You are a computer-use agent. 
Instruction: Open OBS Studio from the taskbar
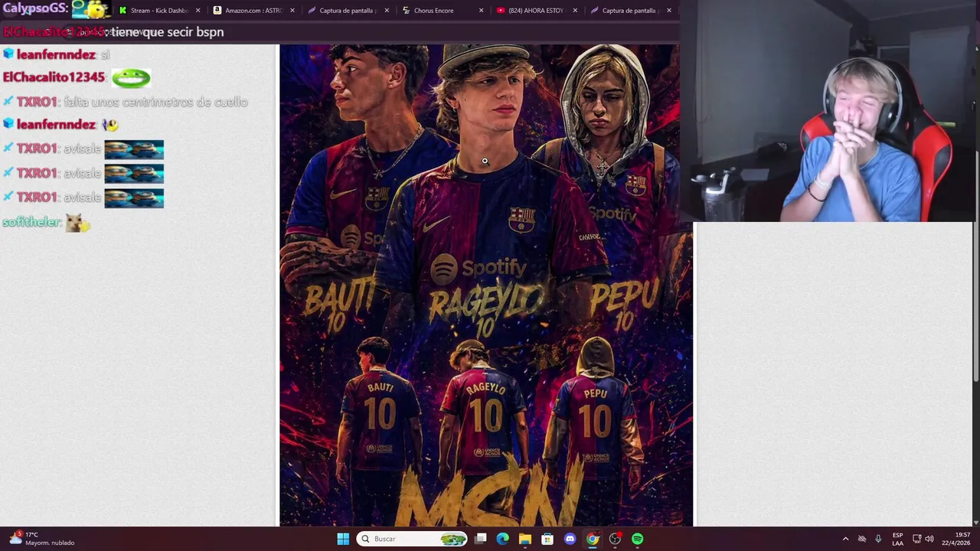pyautogui.click(x=615, y=539)
